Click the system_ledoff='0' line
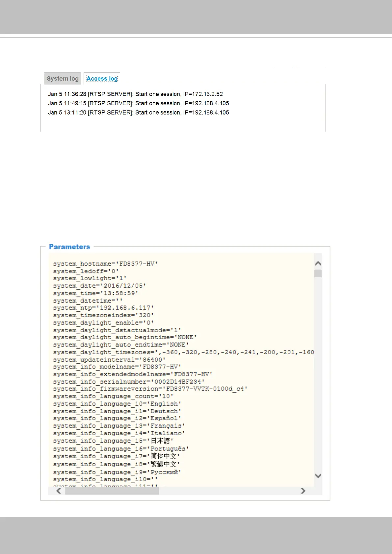This screenshot has width=392, height=554. point(86,271)
